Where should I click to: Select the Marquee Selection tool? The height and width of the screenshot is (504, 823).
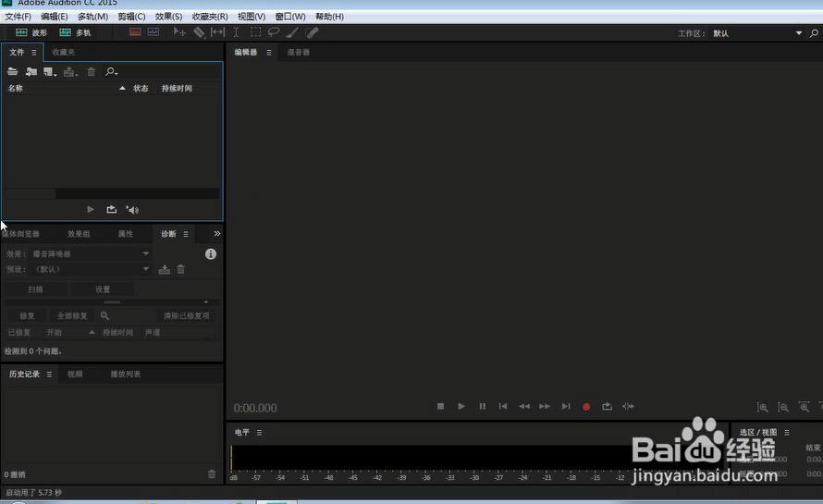tap(255, 32)
